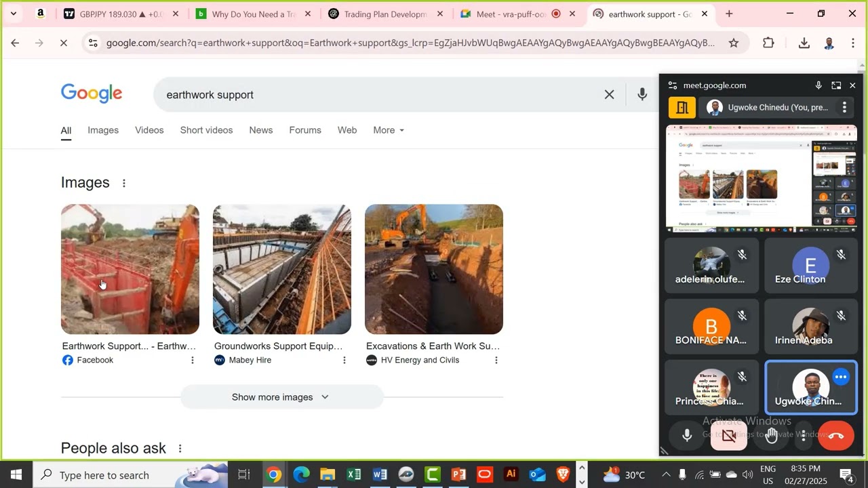
Task: Open Microsoft Edge from the taskbar
Action: pos(301,474)
